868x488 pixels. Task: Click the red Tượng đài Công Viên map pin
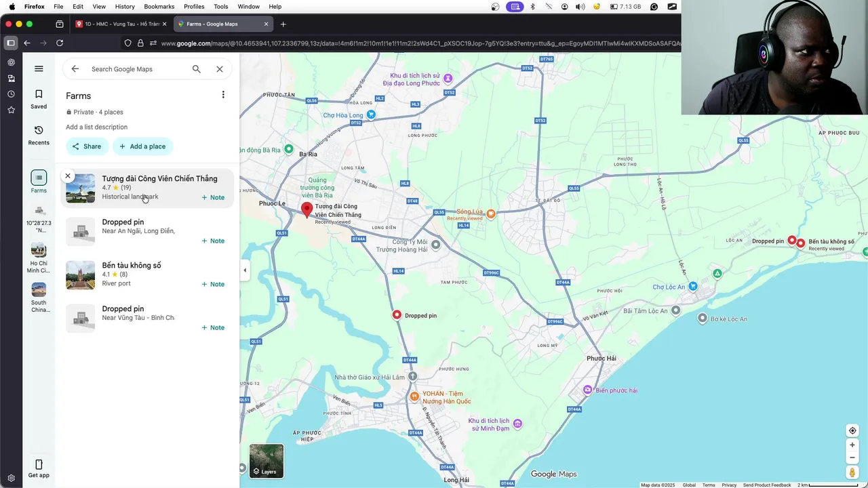307,209
